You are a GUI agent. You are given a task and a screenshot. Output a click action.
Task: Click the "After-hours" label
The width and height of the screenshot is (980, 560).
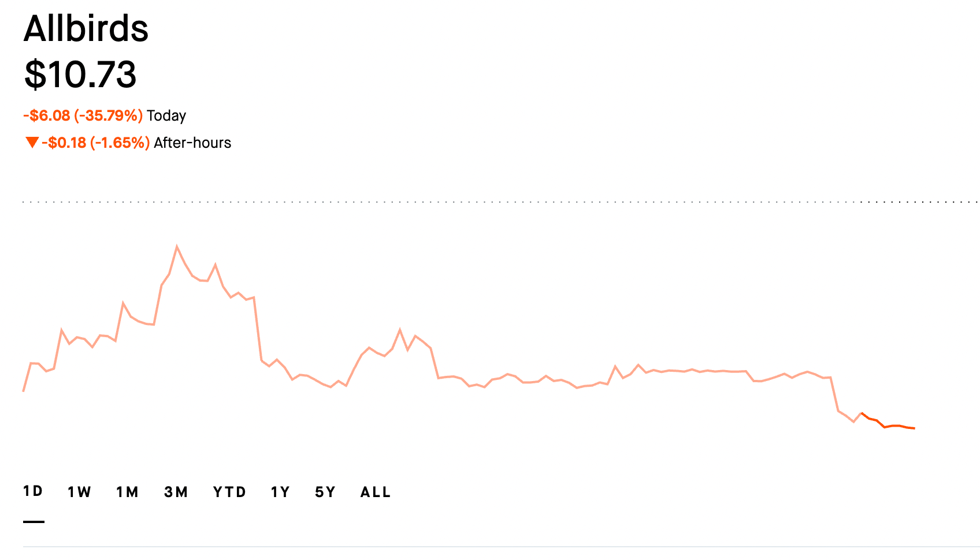click(192, 143)
